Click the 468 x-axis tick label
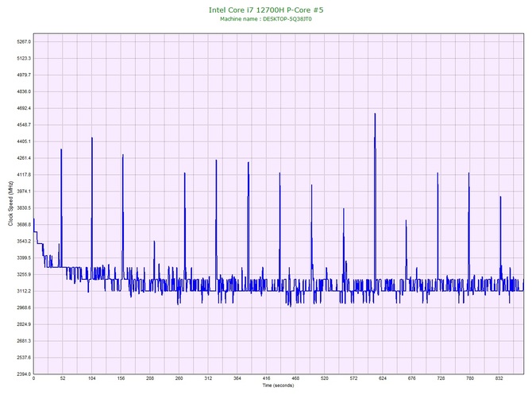Screen dimensions: 532x399 click(295, 378)
